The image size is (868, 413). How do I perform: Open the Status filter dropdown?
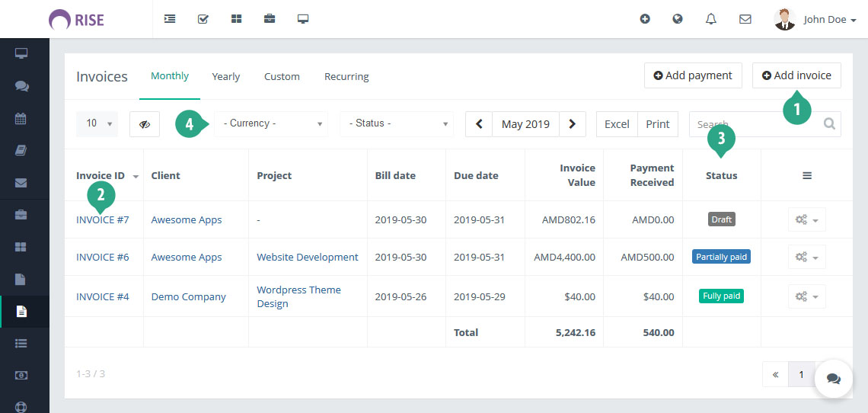(x=396, y=123)
